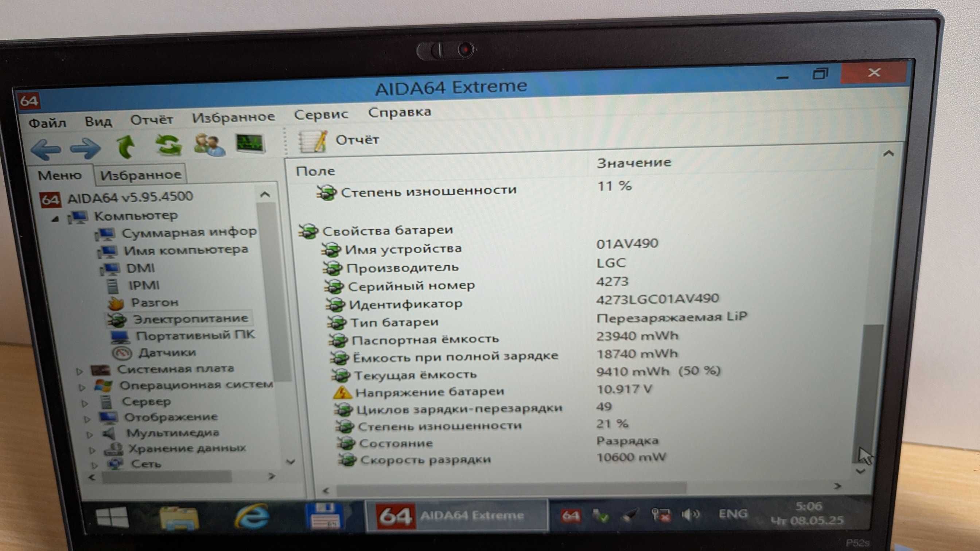
Task: Expand the Сервер node
Action: [x=85, y=403]
